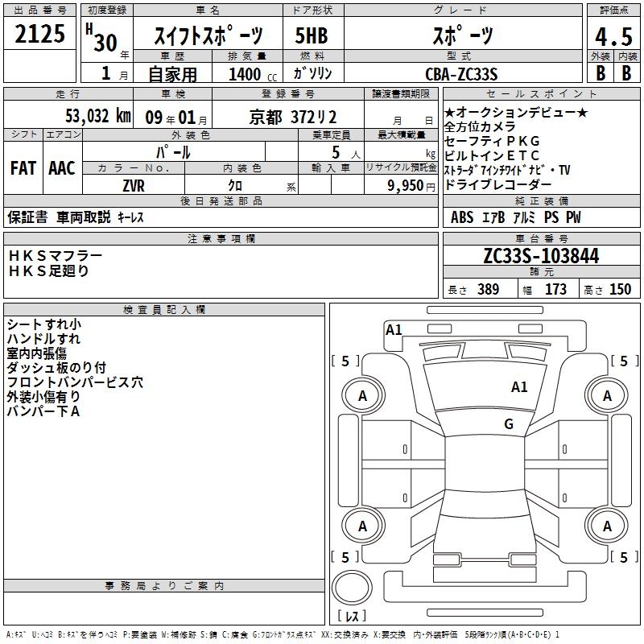The width and height of the screenshot is (644, 644).
Task: Click the exterior grade B
Action: click(601, 73)
